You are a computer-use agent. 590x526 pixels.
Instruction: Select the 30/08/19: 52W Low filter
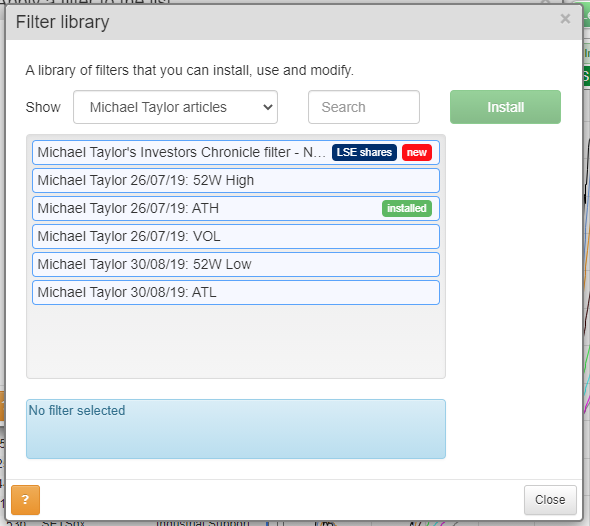tap(236, 265)
